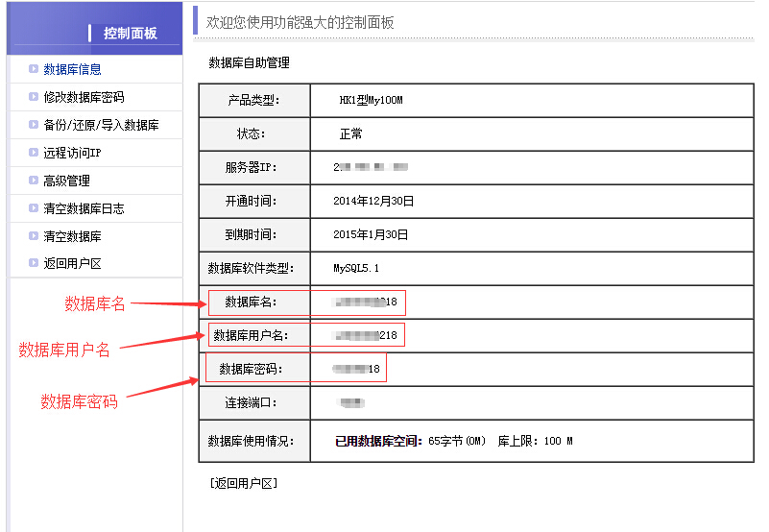Click the 数据库使用情况 label cell
Viewport: 769px width, 532px height.
point(254,441)
